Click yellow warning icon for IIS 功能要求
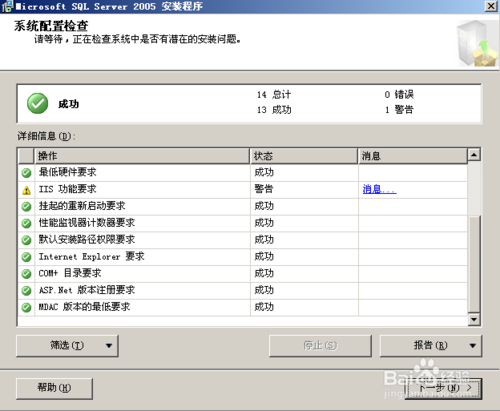 coord(26,190)
